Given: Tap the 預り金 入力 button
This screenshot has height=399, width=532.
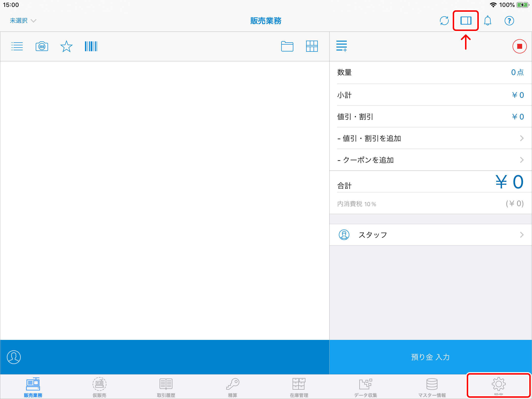Looking at the screenshot, I should [x=430, y=357].
